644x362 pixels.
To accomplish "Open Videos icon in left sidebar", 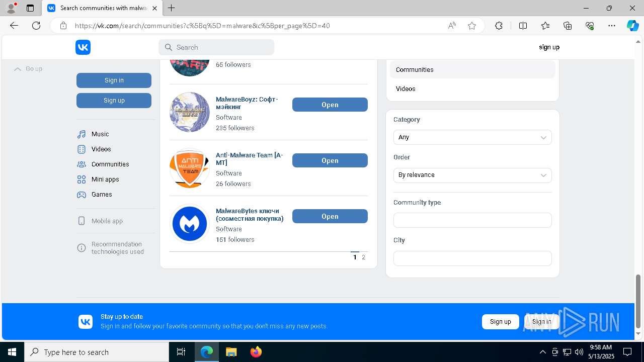I will tap(82, 149).
